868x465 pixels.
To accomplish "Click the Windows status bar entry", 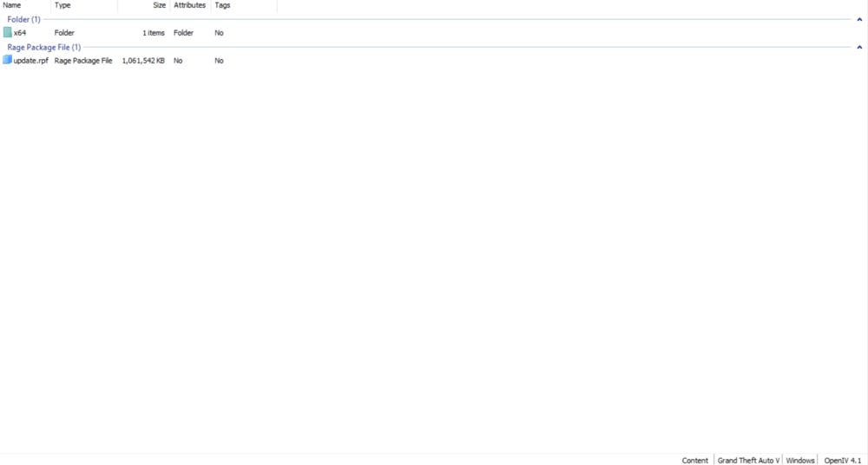I will (x=800, y=460).
